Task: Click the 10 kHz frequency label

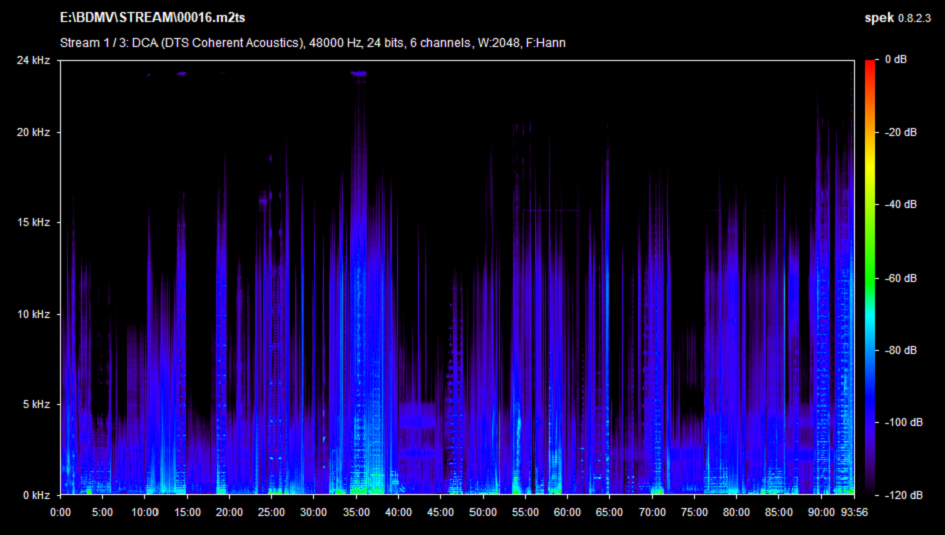Action: 35,314
